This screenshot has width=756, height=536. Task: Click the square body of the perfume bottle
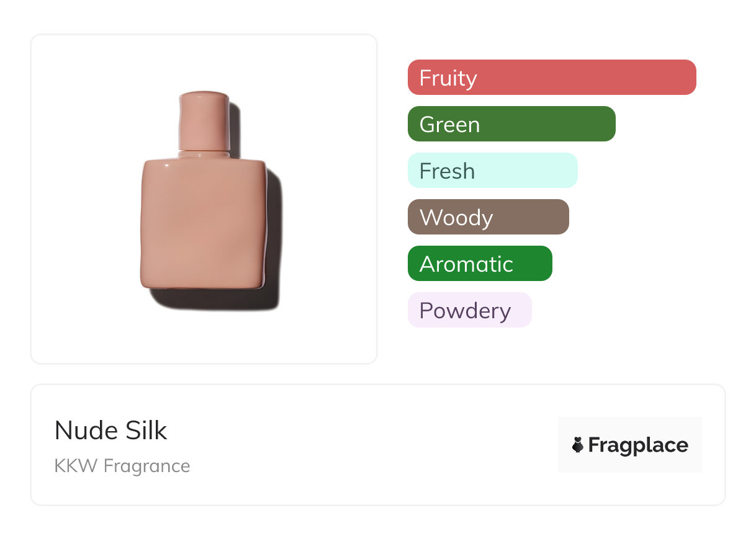coord(203,225)
